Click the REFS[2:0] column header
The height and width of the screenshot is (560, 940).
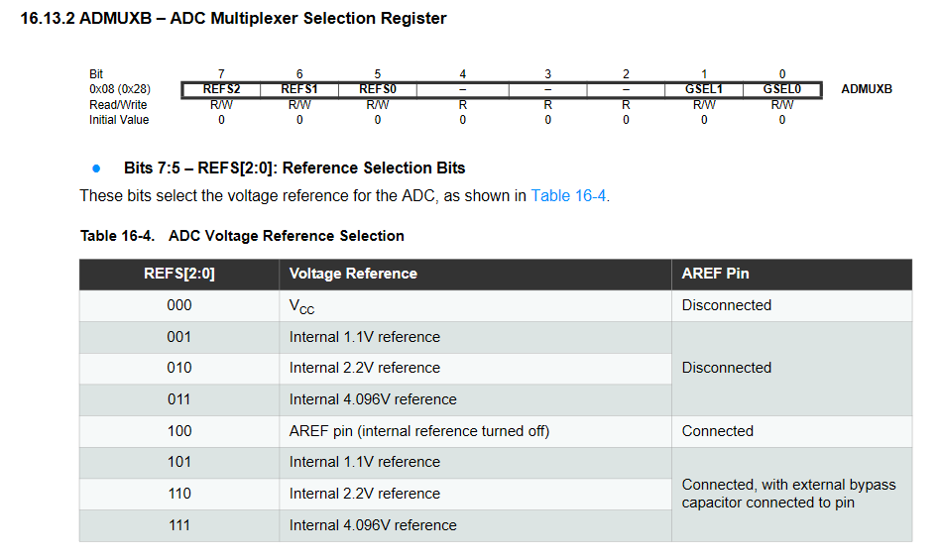click(x=179, y=274)
